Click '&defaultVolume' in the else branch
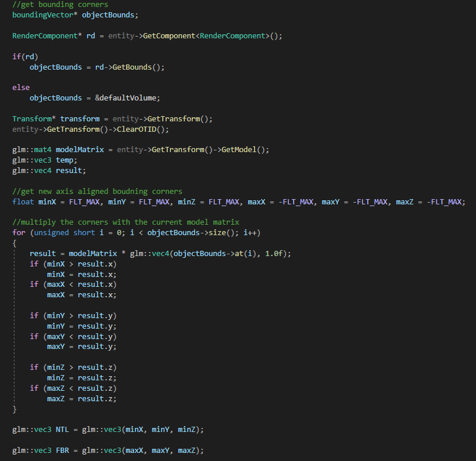Viewport: 476px width, 461px height. pos(126,98)
